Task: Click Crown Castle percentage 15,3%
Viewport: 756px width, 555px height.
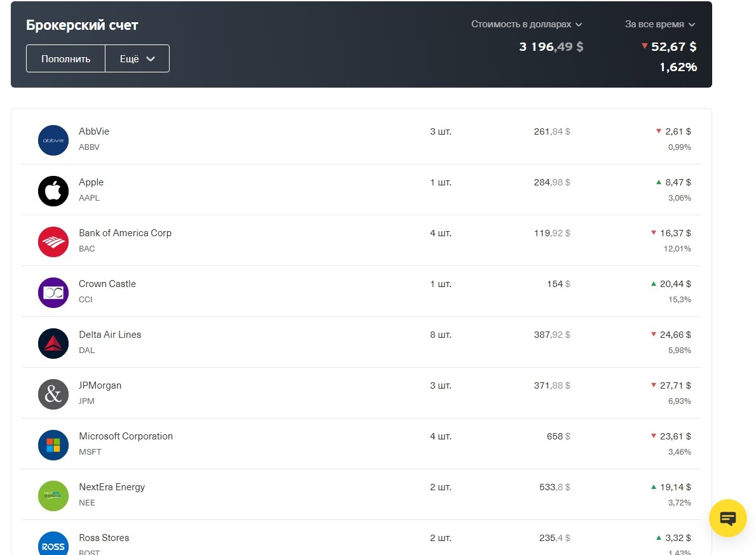Action: click(x=680, y=300)
